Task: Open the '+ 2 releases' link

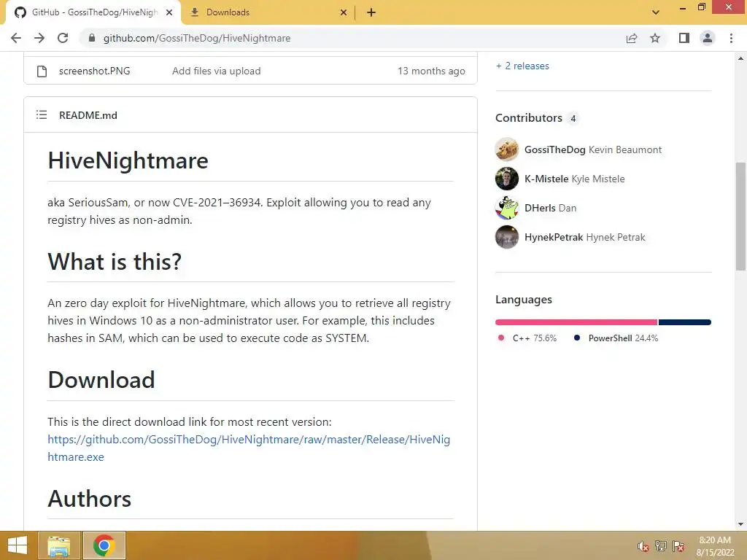Action: [x=522, y=66]
